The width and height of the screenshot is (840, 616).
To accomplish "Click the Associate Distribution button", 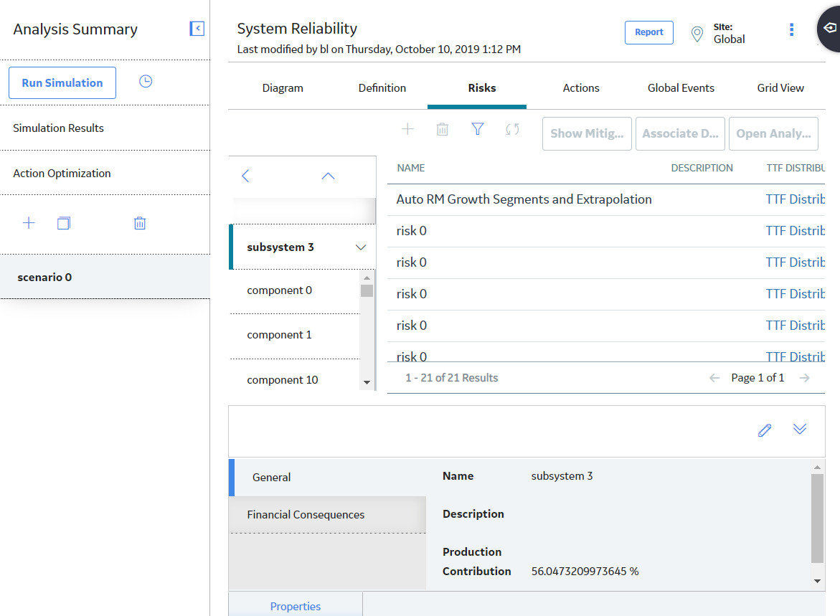I will tap(680, 133).
